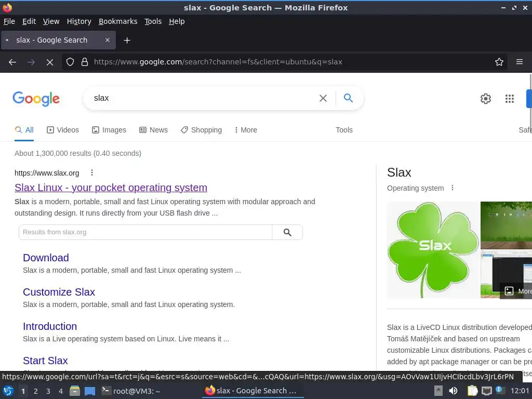Viewport: 532px width, 399px height.
Task: Open the View menu
Action: [x=51, y=21]
